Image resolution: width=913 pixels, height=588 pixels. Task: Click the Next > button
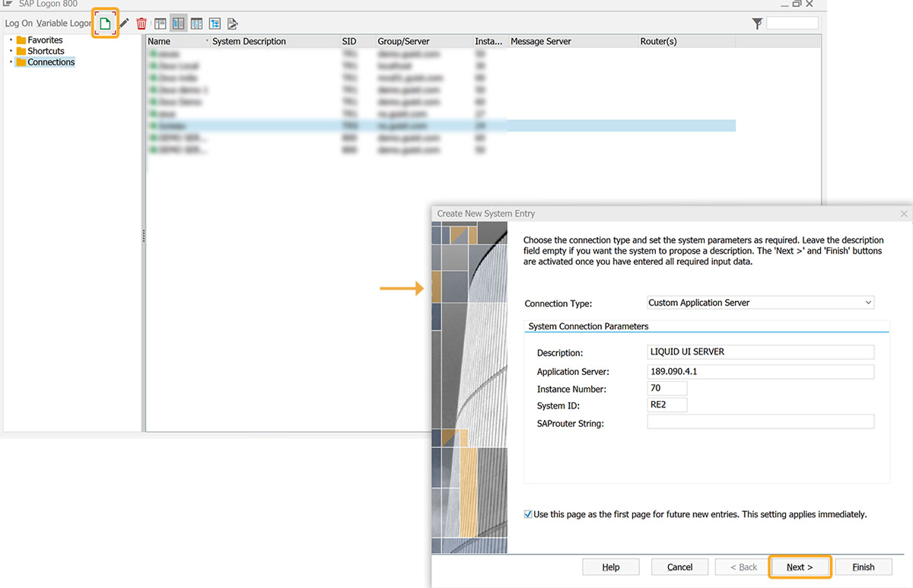coord(800,567)
